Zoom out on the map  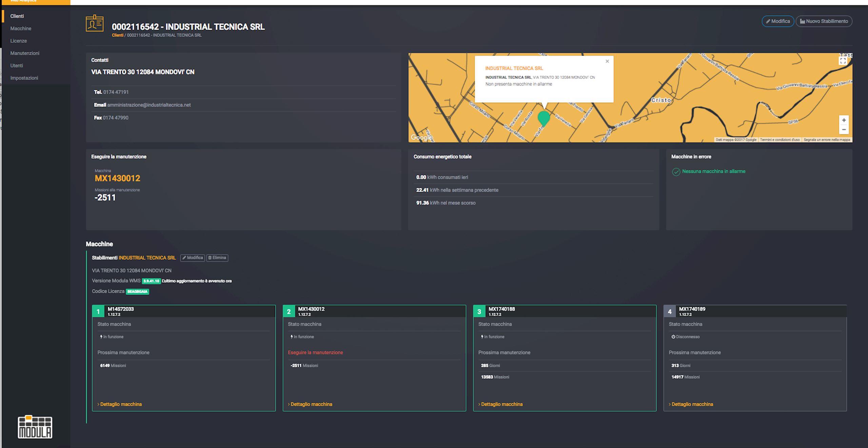point(844,130)
